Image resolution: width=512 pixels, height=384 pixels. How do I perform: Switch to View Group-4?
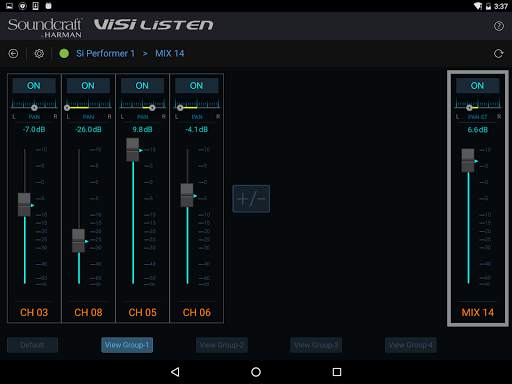411,345
